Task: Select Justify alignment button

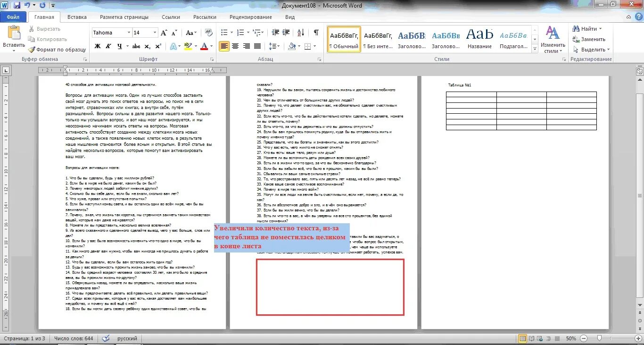Action: click(257, 46)
